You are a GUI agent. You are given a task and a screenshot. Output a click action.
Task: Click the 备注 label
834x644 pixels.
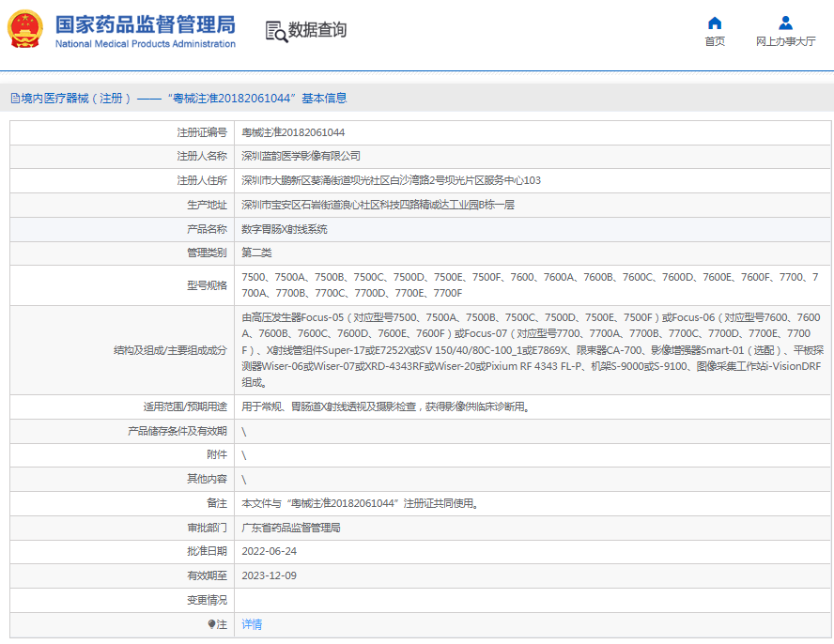click(216, 503)
